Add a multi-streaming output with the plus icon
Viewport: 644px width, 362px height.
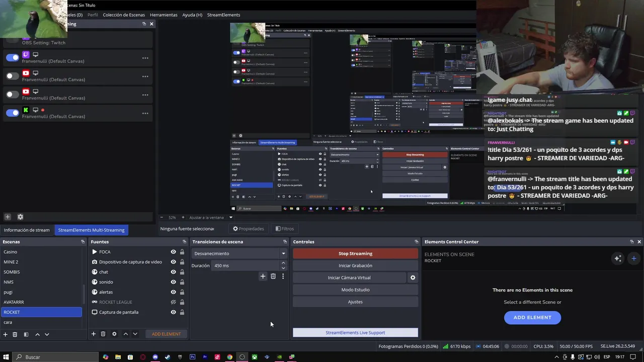tap(8, 217)
